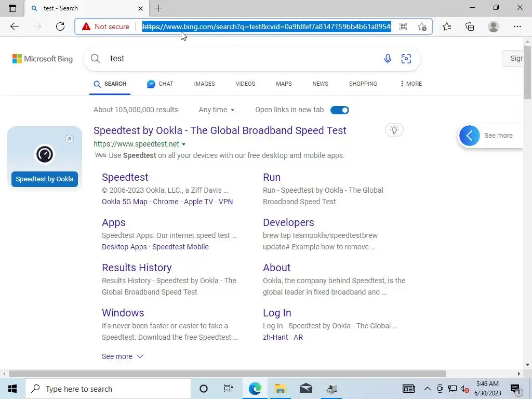The width and height of the screenshot is (532, 399).
Task: Open File Explorer on taskbar
Action: [x=280, y=389]
